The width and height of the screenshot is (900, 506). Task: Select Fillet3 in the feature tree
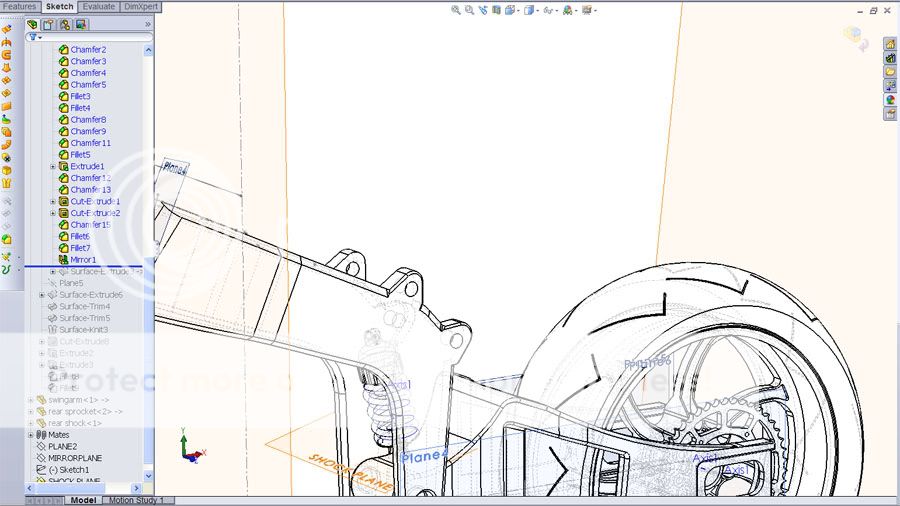click(80, 96)
